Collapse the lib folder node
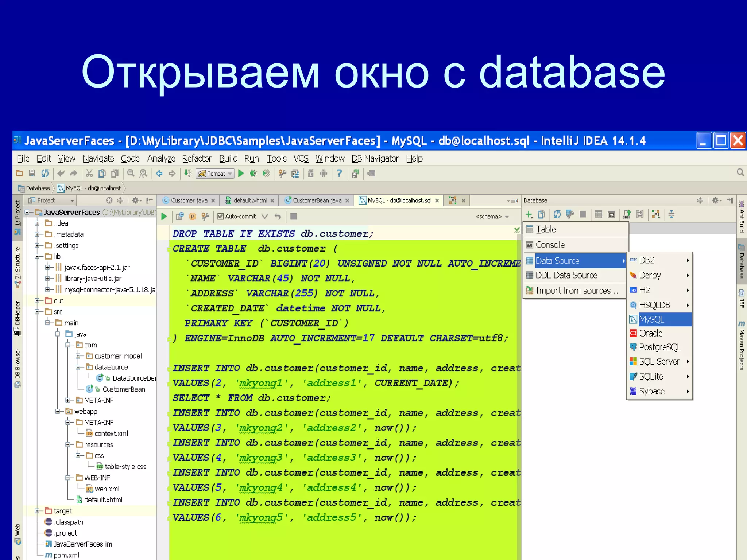This screenshot has width=747, height=560. click(x=37, y=256)
